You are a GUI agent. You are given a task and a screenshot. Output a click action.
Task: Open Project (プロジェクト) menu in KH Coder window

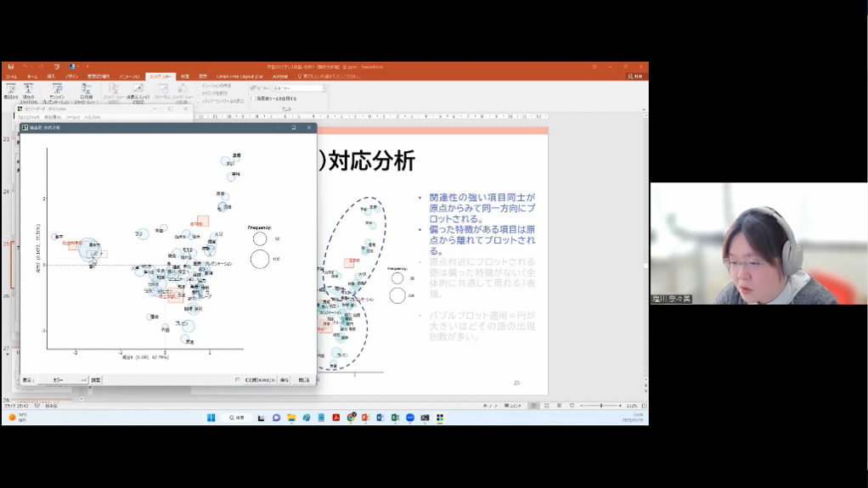[28, 117]
